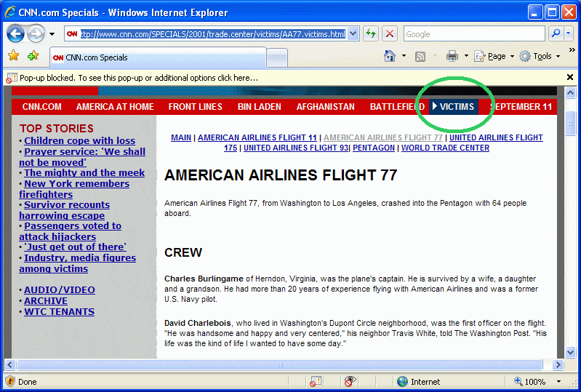Open the search provider options dropdown
Screen dimensions: 581x392
(569, 33)
